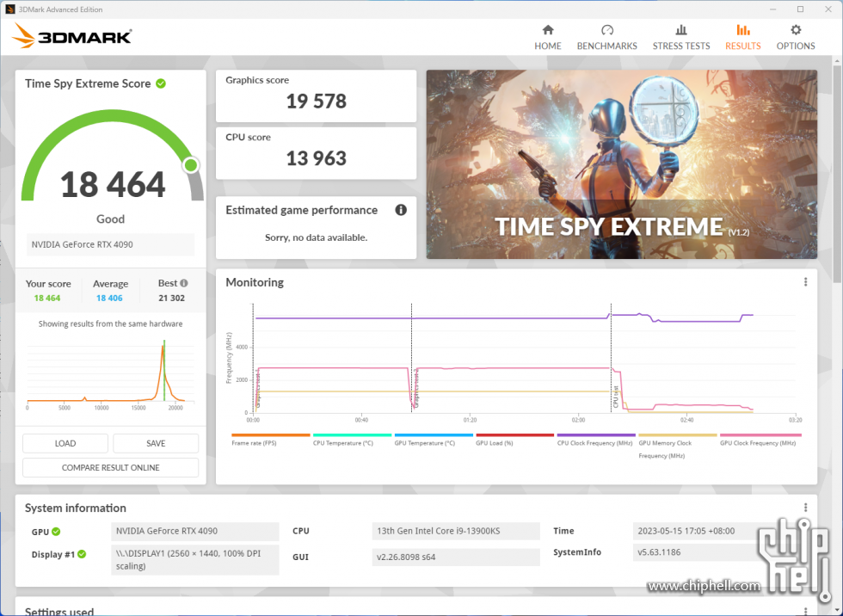Click the score distribution chart
This screenshot has width=843, height=616.
(110, 373)
